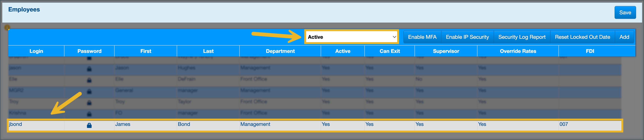Click the Supervisor value in jbond row
This screenshot has width=644, height=140.
419,124
